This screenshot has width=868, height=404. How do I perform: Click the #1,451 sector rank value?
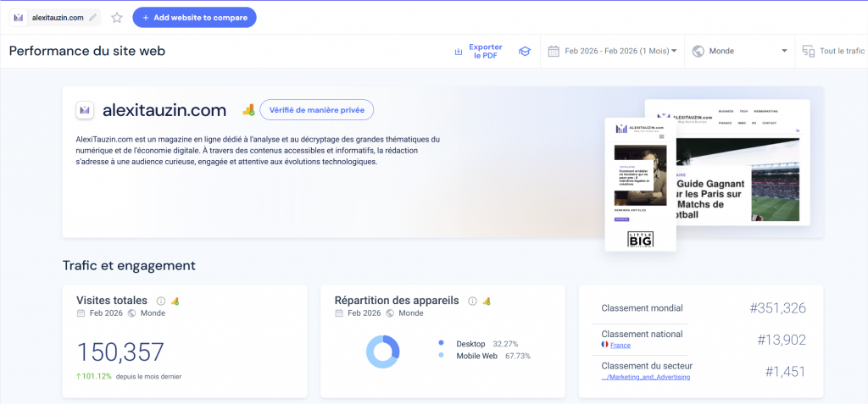[x=786, y=372]
